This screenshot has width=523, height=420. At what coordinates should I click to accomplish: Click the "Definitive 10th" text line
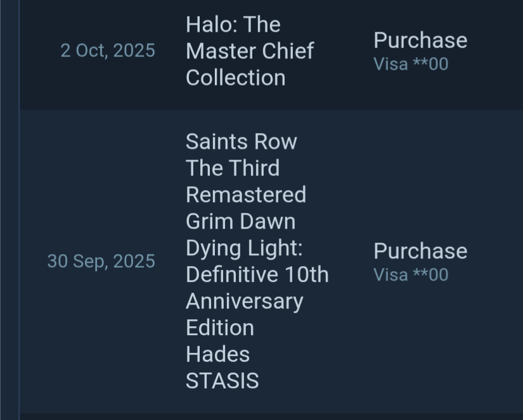tap(257, 274)
